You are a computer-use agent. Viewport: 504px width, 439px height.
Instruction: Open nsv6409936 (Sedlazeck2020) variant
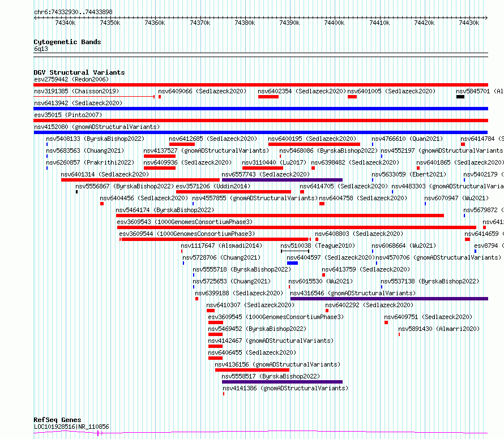click(187, 162)
